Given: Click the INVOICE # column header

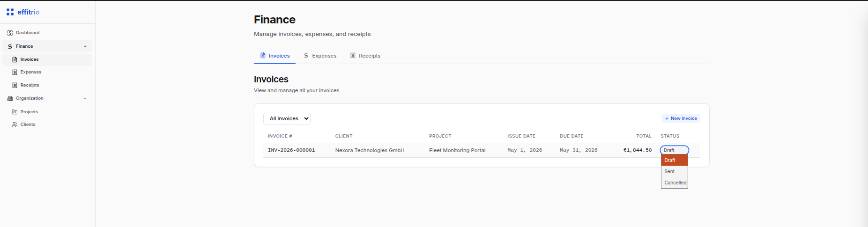Looking at the screenshot, I should pyautogui.click(x=280, y=136).
